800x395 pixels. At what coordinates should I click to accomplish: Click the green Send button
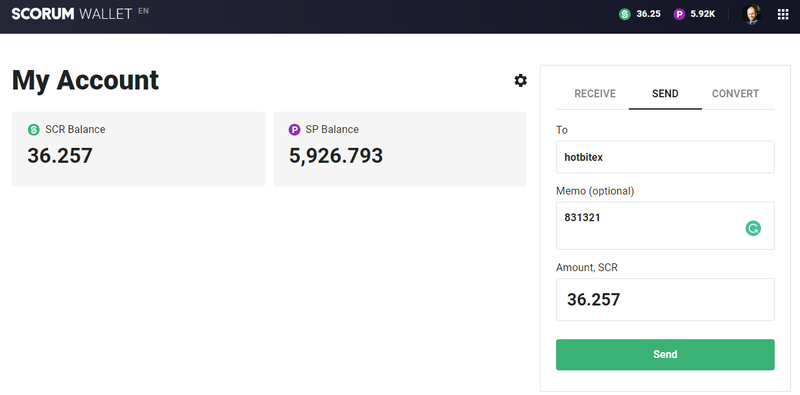point(665,355)
